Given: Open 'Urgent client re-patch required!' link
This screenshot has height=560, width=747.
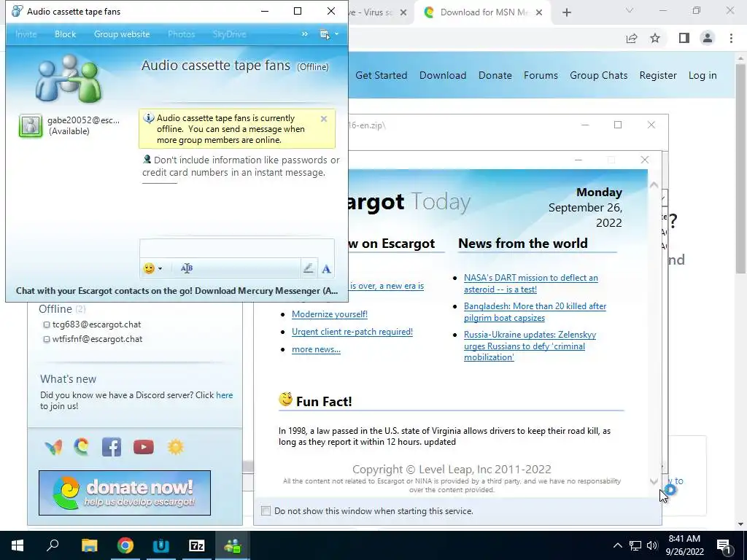Looking at the screenshot, I should [x=352, y=332].
